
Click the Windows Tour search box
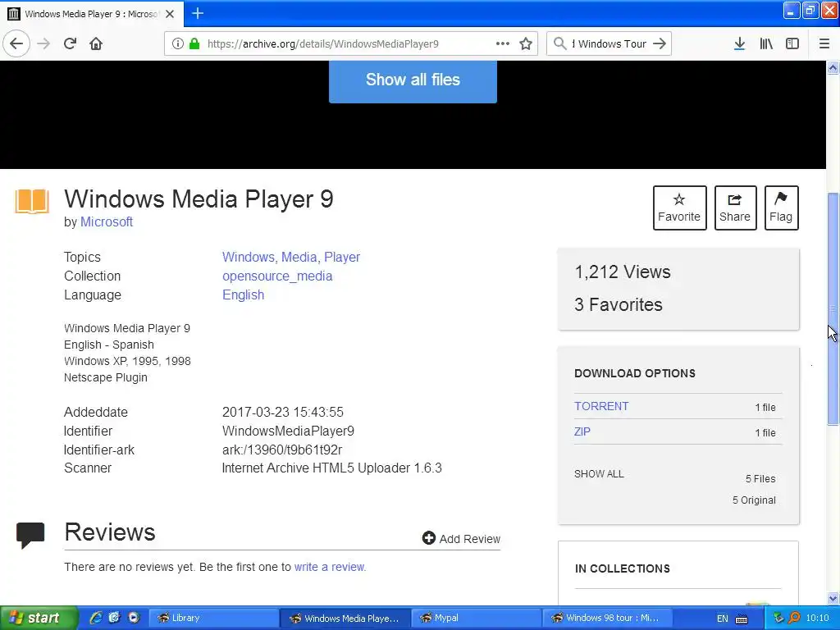(x=609, y=44)
